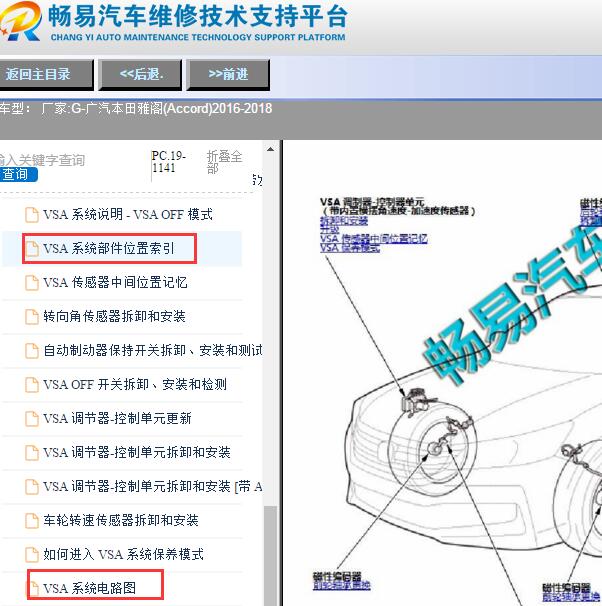This screenshot has height=606, width=602.
Task: Open diagram link 'VSA 保养模式'
Action: click(350, 247)
